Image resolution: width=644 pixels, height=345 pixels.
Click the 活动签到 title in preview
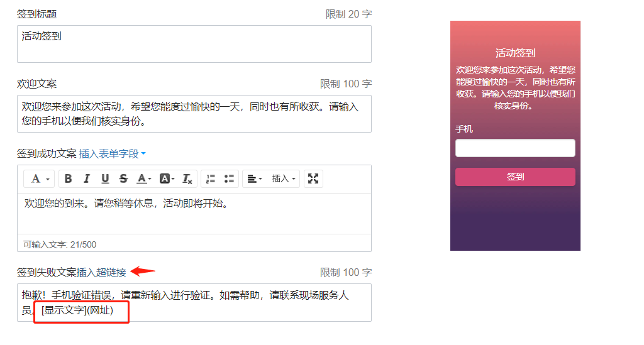point(515,53)
